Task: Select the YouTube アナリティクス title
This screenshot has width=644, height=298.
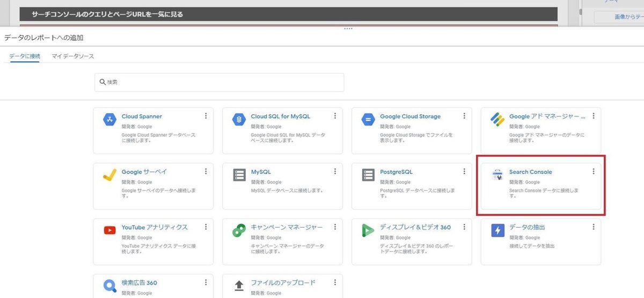Action: [155, 227]
